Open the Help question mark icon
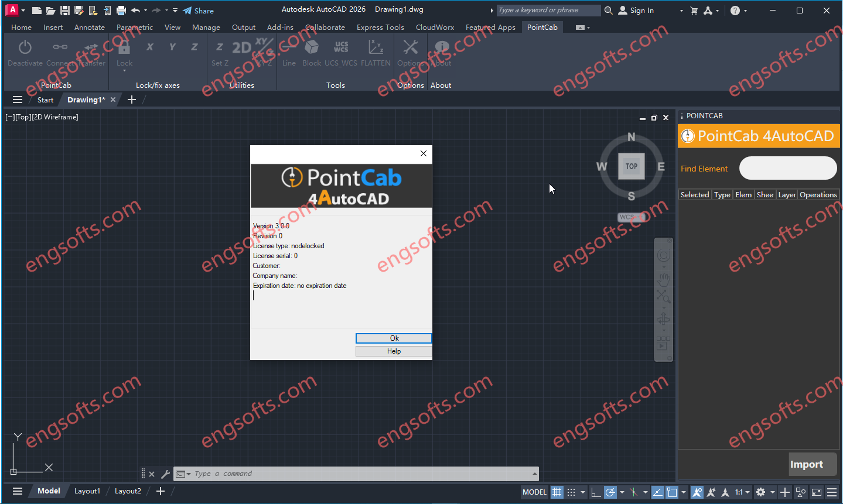The height and width of the screenshot is (504, 843). (735, 11)
